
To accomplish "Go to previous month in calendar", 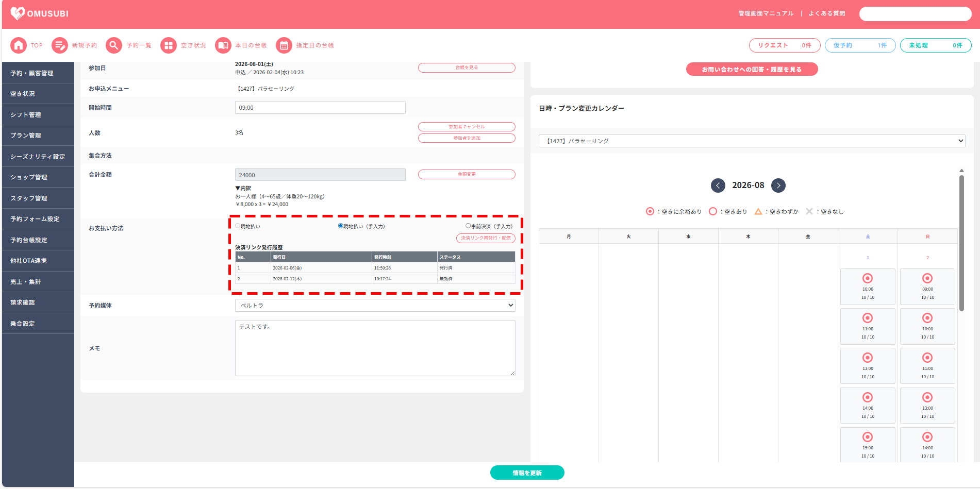I will 718,186.
